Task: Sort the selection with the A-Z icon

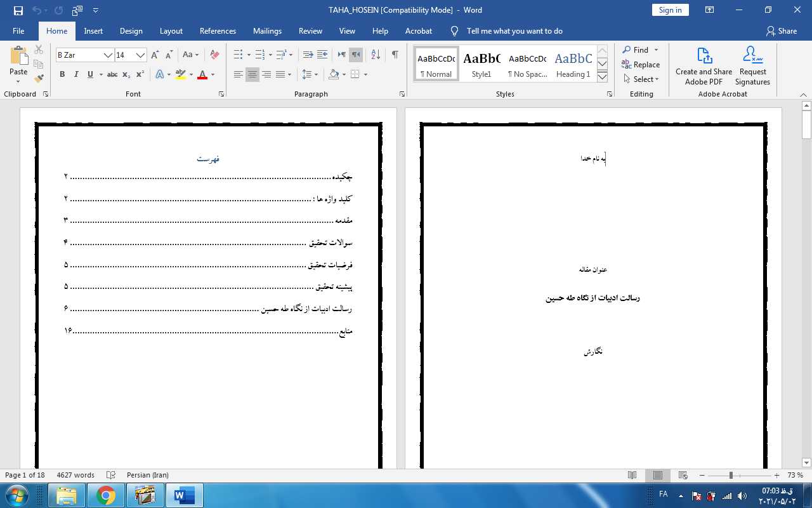Action: pos(376,55)
